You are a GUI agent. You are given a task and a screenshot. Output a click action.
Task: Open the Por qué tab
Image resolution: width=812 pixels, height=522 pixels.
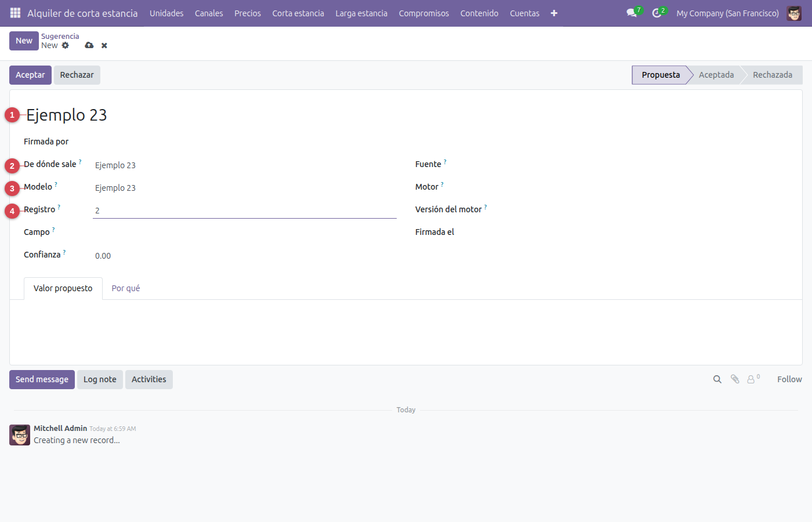point(126,288)
